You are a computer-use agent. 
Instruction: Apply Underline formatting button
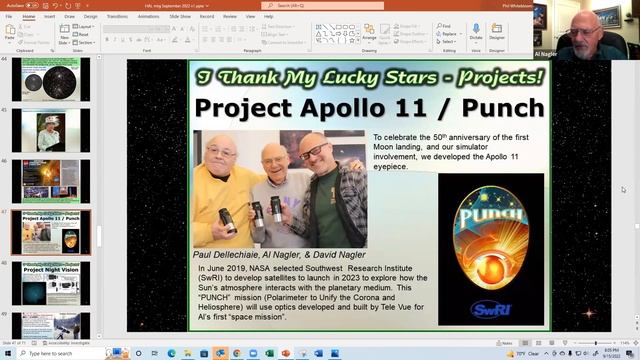point(122,40)
